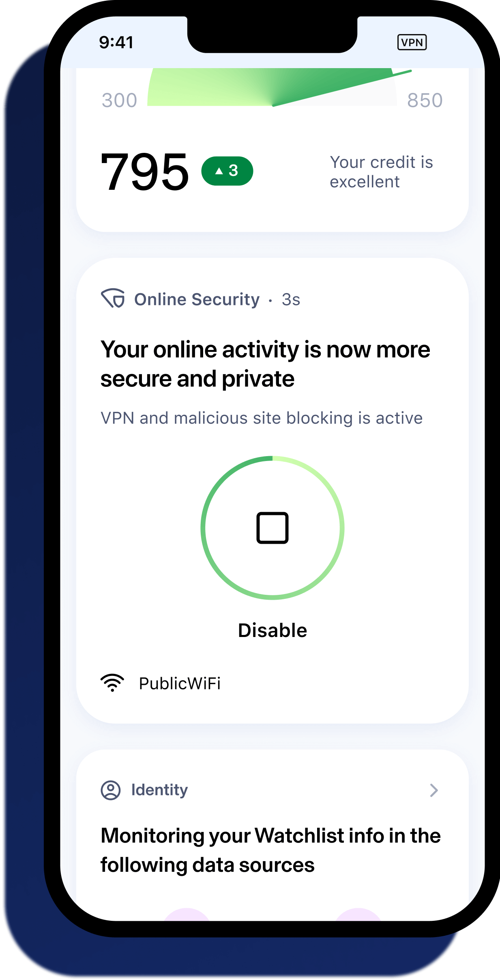The image size is (500, 980).
Task: Tap 'VPN and malicious site blocking' subtitle
Action: click(x=262, y=418)
